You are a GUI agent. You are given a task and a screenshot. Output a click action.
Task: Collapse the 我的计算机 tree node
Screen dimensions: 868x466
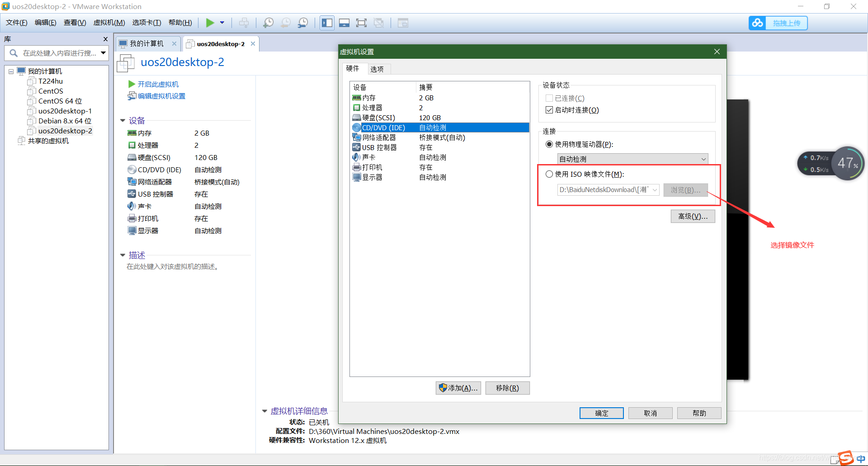coord(11,71)
